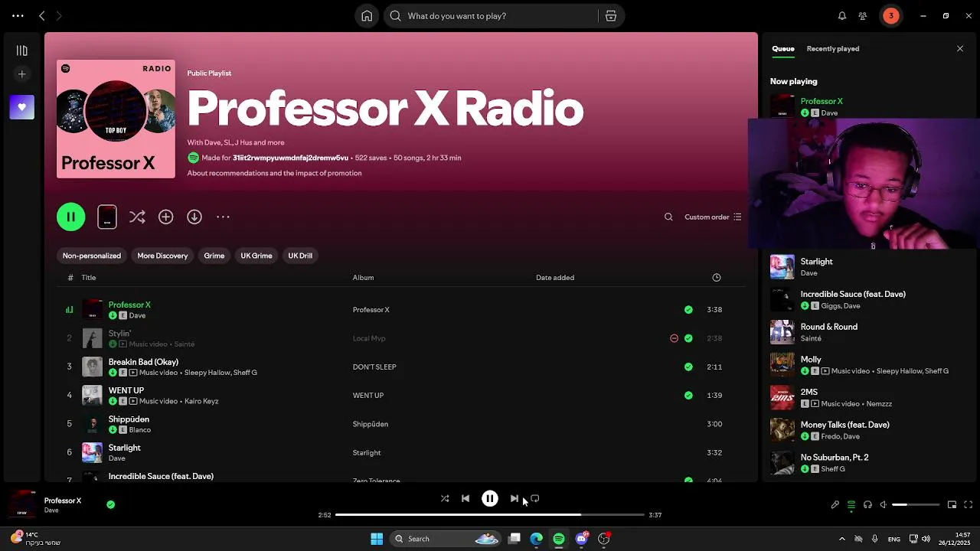
Task: Open Friend Activity icon
Action: (x=862, y=15)
